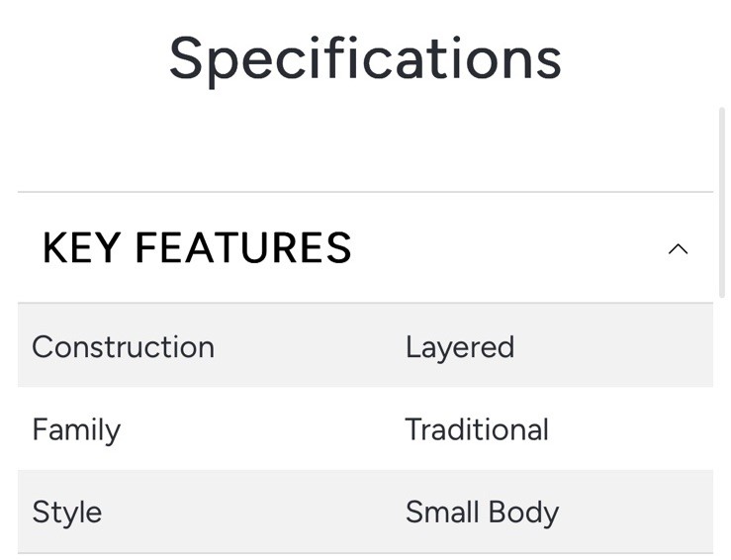Collapse the KEY FEATURES section chevron
The width and height of the screenshot is (731, 560).
click(678, 248)
